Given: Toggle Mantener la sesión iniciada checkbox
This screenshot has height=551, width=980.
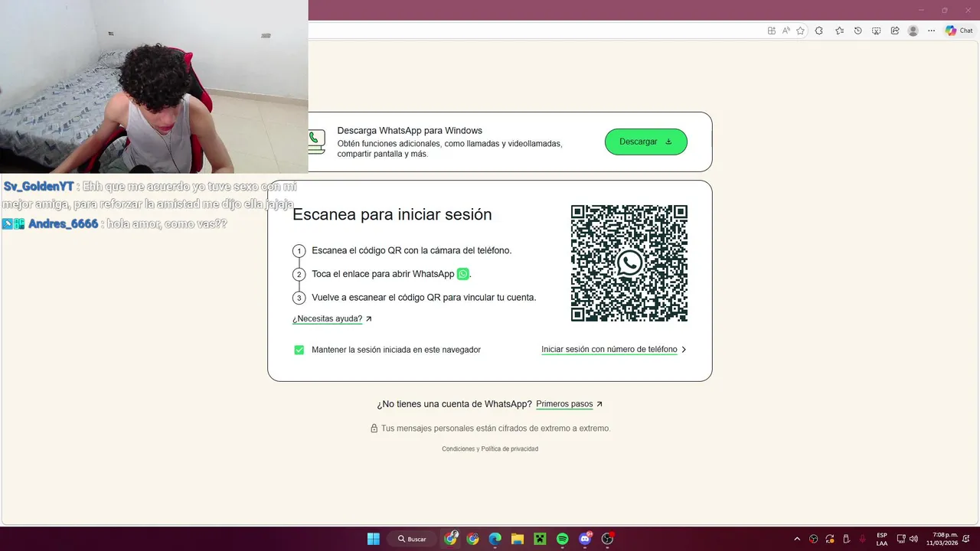Looking at the screenshot, I should click(x=299, y=350).
